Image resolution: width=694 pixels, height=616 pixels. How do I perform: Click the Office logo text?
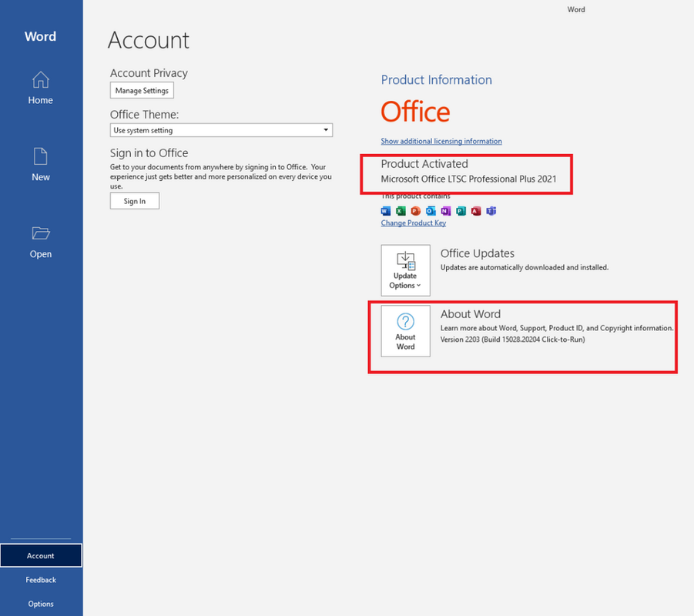click(x=416, y=111)
